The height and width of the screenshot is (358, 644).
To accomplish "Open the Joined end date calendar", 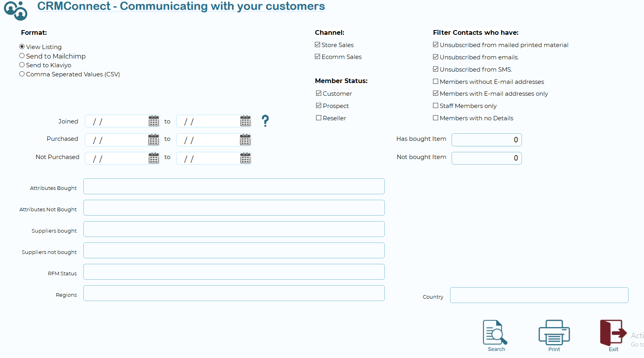I will coord(245,121).
